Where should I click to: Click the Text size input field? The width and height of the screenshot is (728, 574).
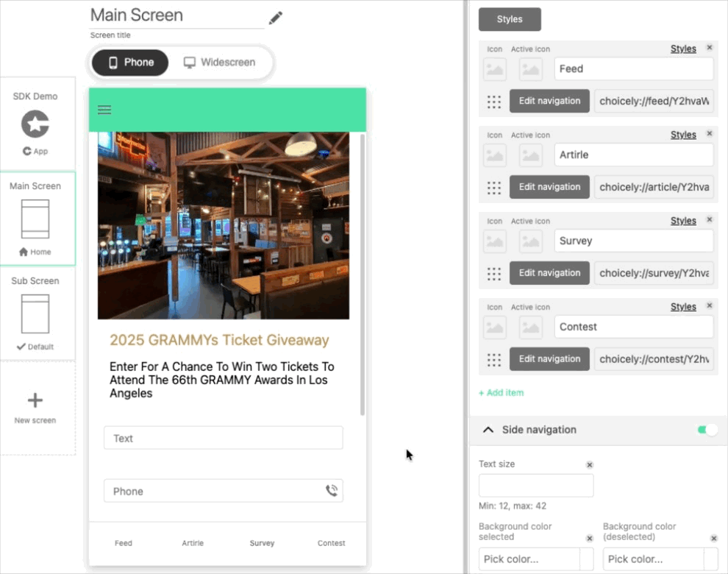click(x=535, y=486)
